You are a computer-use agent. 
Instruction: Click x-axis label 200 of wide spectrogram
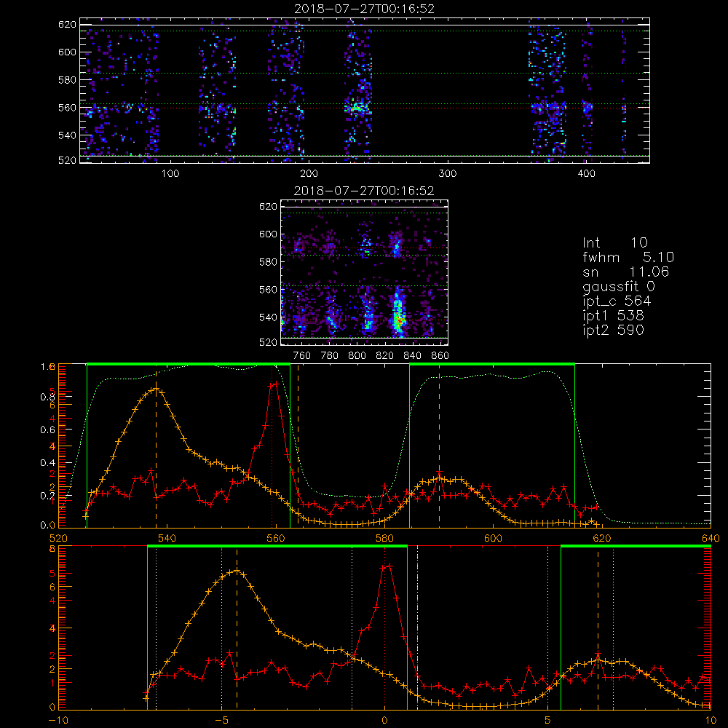pyautogui.click(x=309, y=174)
